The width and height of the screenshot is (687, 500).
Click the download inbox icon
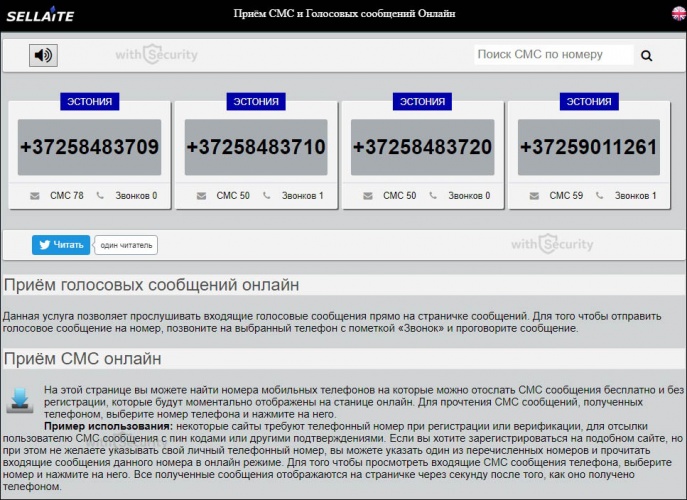pyautogui.click(x=20, y=401)
